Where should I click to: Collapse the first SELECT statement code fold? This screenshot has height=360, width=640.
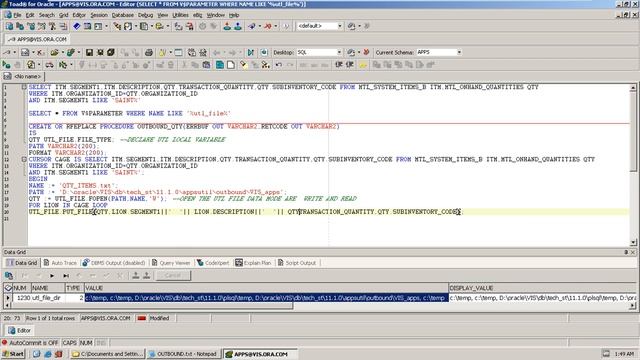tap(24, 87)
